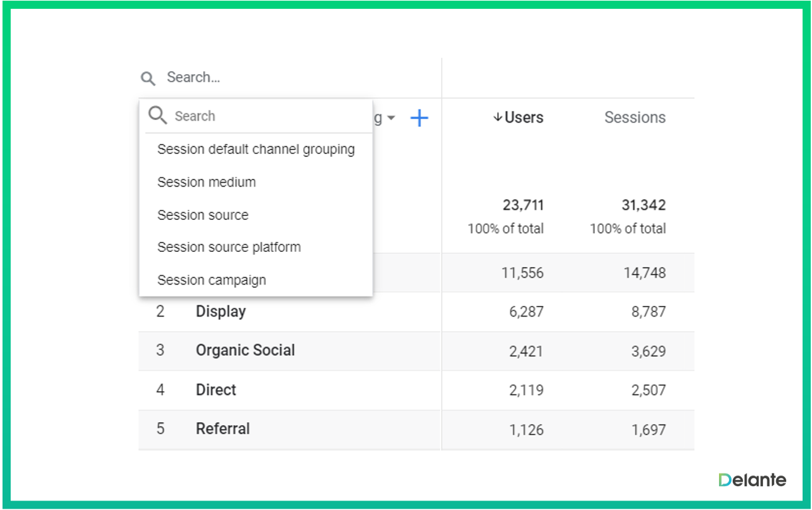Select the Referral row label
The image size is (812, 510).
[222, 429]
